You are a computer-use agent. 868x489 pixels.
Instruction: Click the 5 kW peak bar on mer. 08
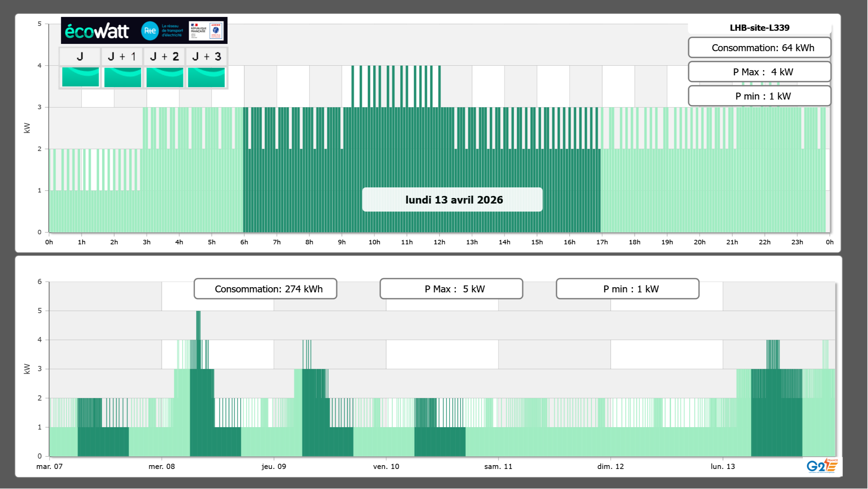coord(198,325)
